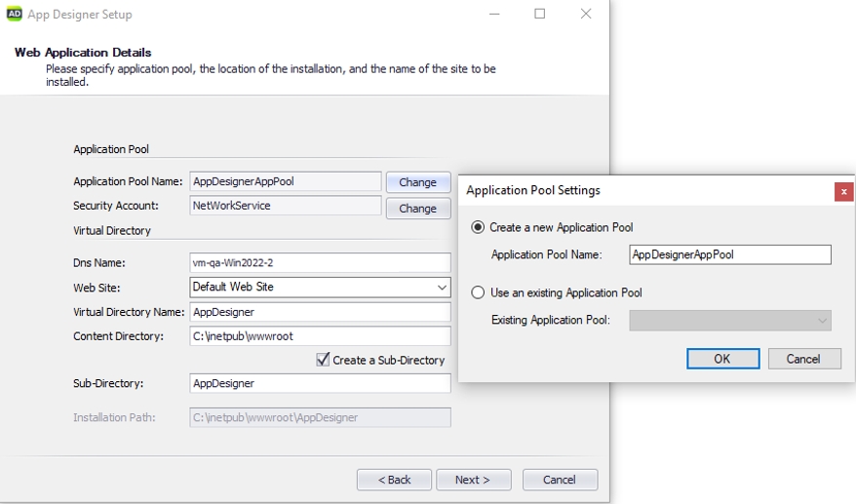Click the App Designer AD logo icon

tap(15, 14)
